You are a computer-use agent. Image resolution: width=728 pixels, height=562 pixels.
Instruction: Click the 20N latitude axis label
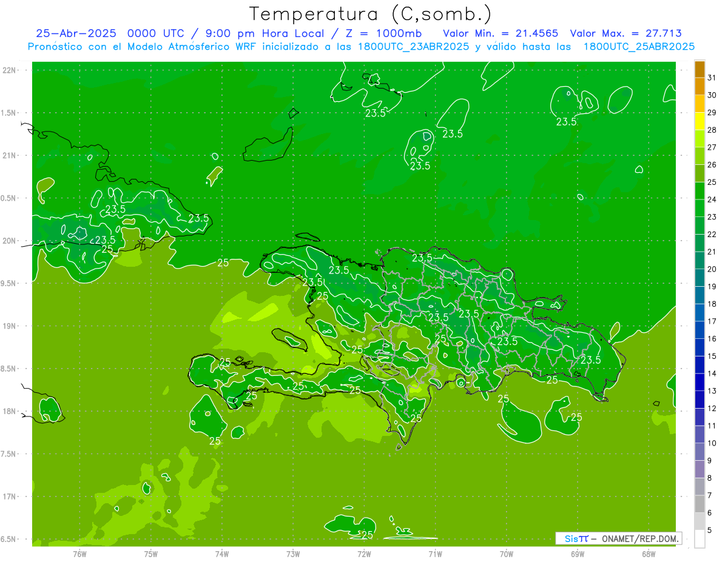pyautogui.click(x=9, y=241)
